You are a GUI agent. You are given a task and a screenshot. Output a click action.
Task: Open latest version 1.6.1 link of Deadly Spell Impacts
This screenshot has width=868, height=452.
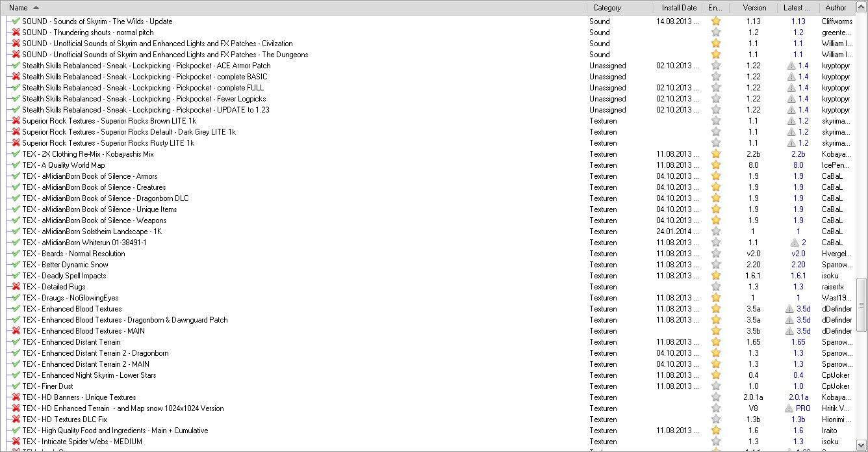[x=798, y=276]
